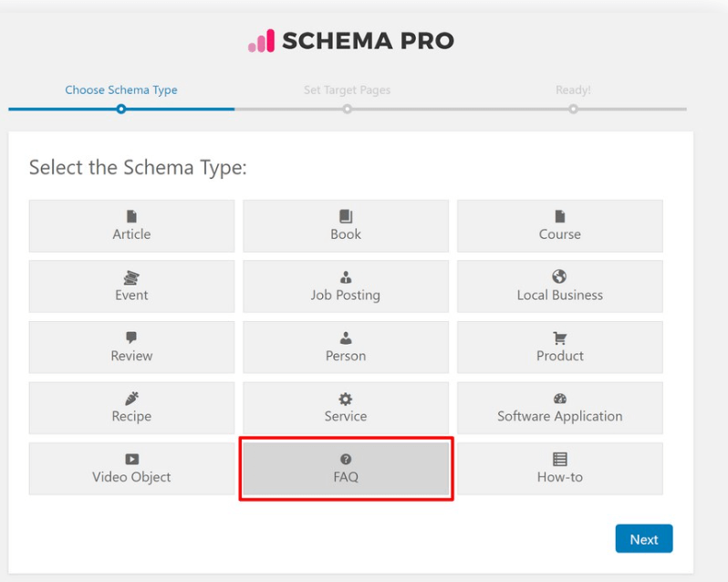Select the Recipe carrot icon
Image resolution: width=728 pixels, height=582 pixels.
click(x=131, y=399)
